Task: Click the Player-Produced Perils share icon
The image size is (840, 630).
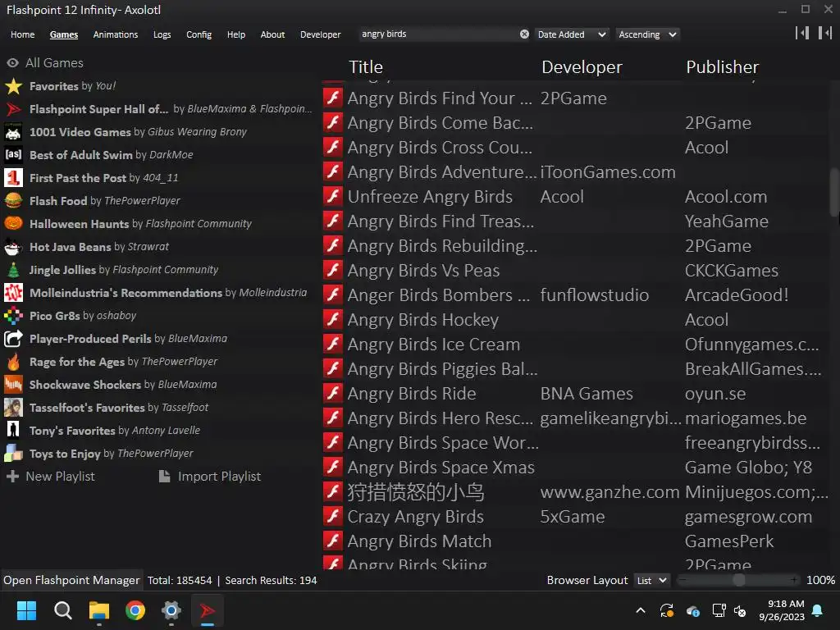Action: click(x=13, y=339)
